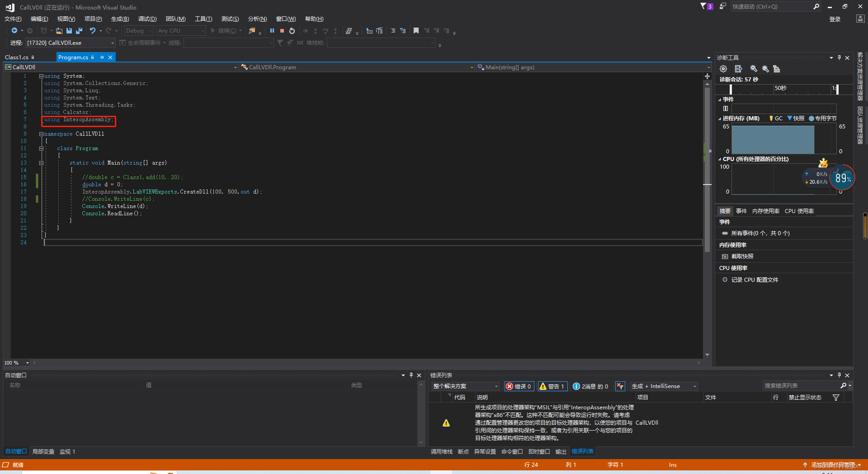Click the Open File folder icon
The height and width of the screenshot is (474, 868).
(59, 31)
